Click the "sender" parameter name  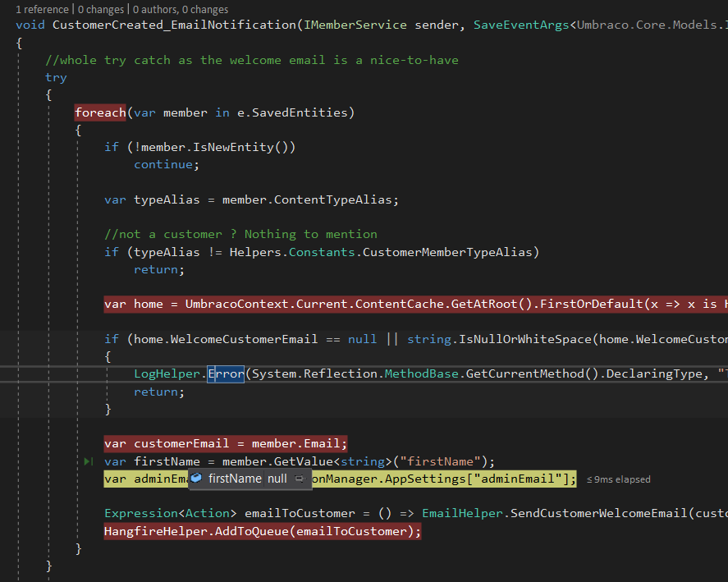pos(437,25)
